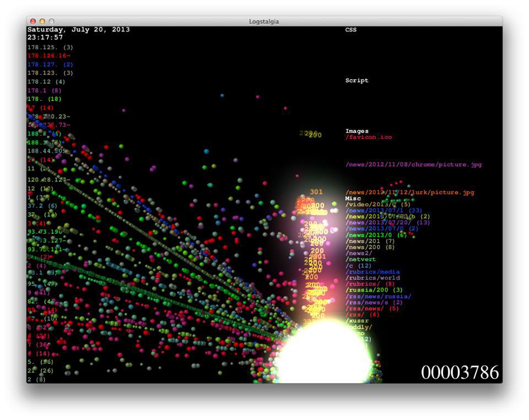Select the '/news/201 (7)' path
This screenshot has height=420, width=529.
click(370, 241)
